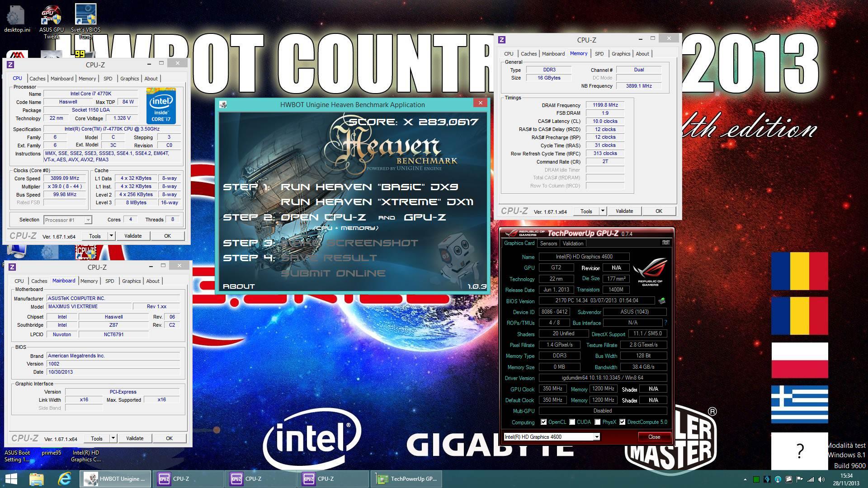Toggle the PhysX checkbox in GPU-Z

click(x=598, y=422)
